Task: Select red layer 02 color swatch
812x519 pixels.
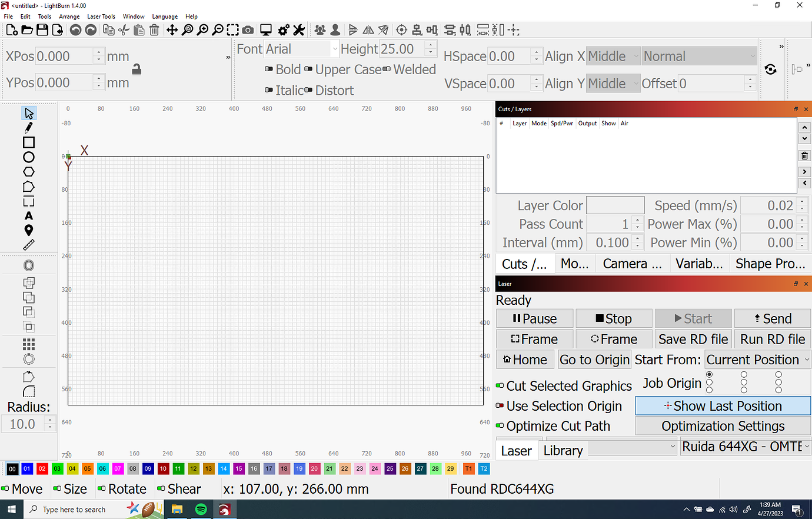Action: [42, 468]
